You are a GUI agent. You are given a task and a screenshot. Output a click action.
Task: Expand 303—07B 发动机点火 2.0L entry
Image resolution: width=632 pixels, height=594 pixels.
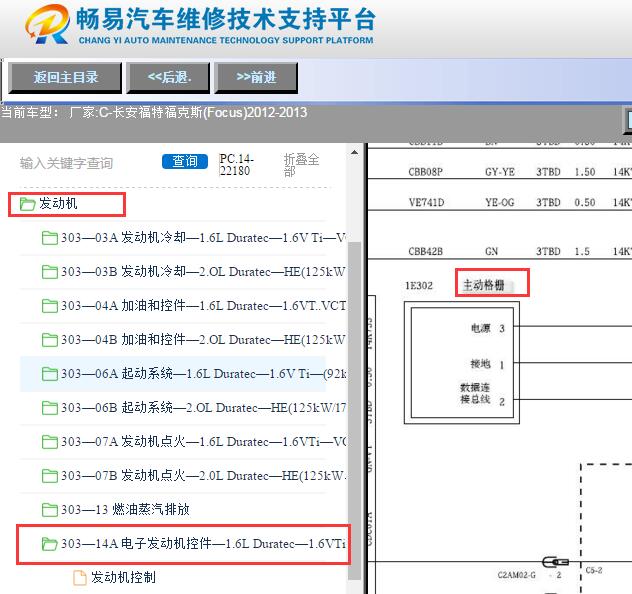(204, 476)
